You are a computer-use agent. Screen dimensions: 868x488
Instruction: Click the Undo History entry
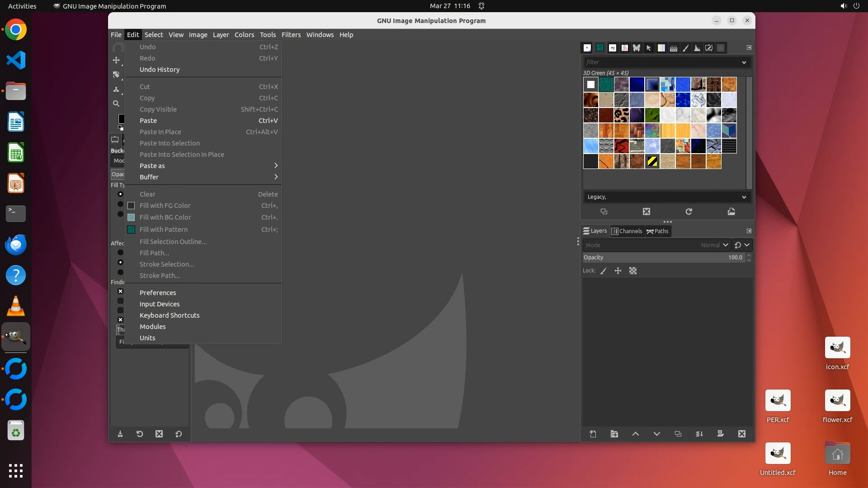[160, 70]
